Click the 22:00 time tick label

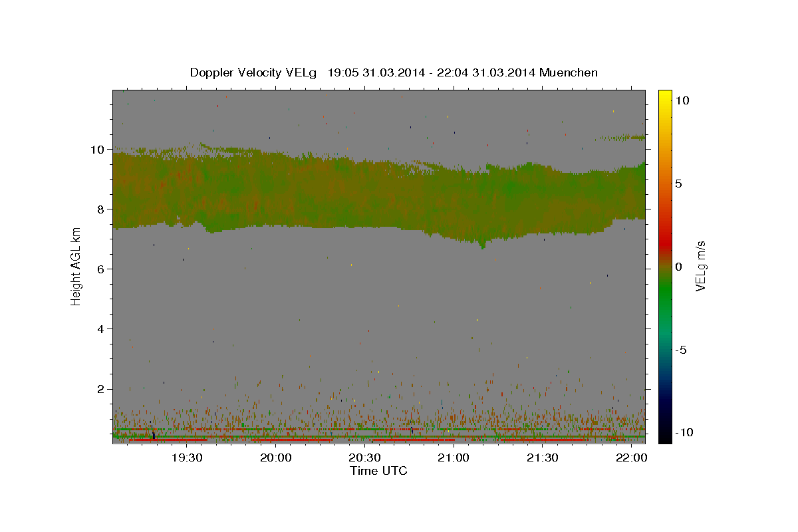click(630, 458)
